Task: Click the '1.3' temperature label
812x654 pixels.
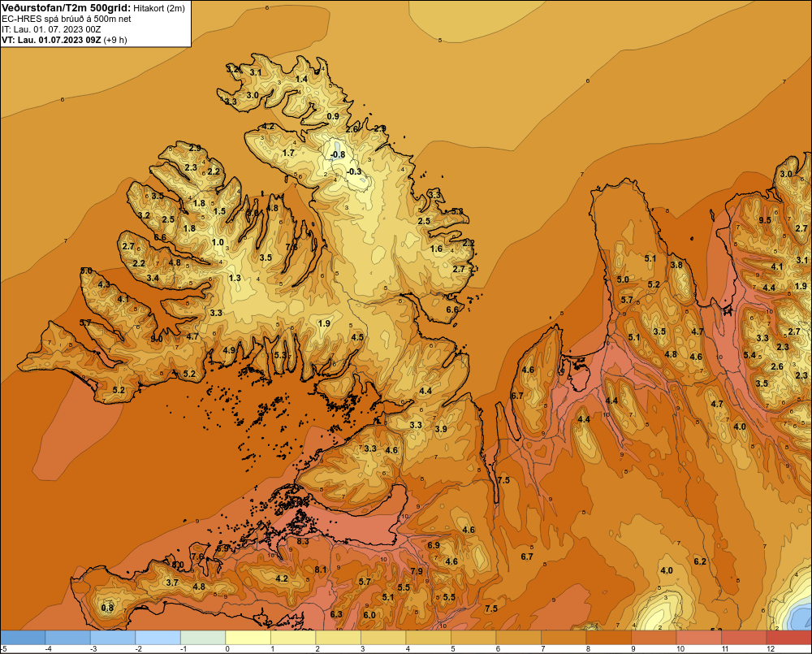Action: pos(235,278)
